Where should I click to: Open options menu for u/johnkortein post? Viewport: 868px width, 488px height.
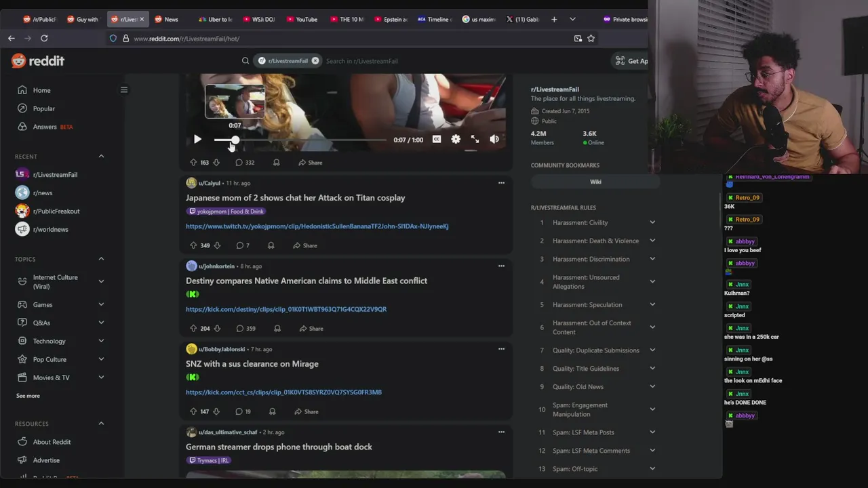pos(501,266)
